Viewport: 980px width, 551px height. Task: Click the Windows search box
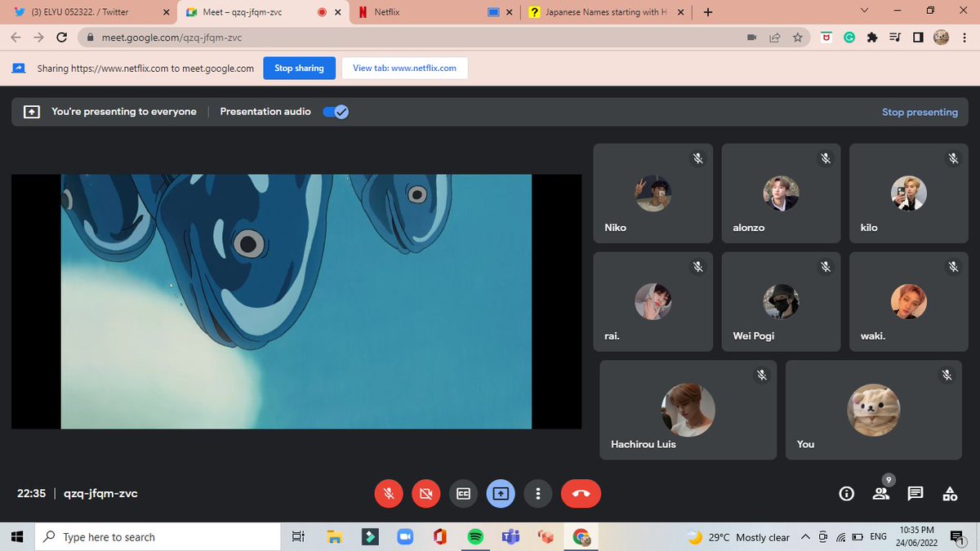(x=158, y=537)
